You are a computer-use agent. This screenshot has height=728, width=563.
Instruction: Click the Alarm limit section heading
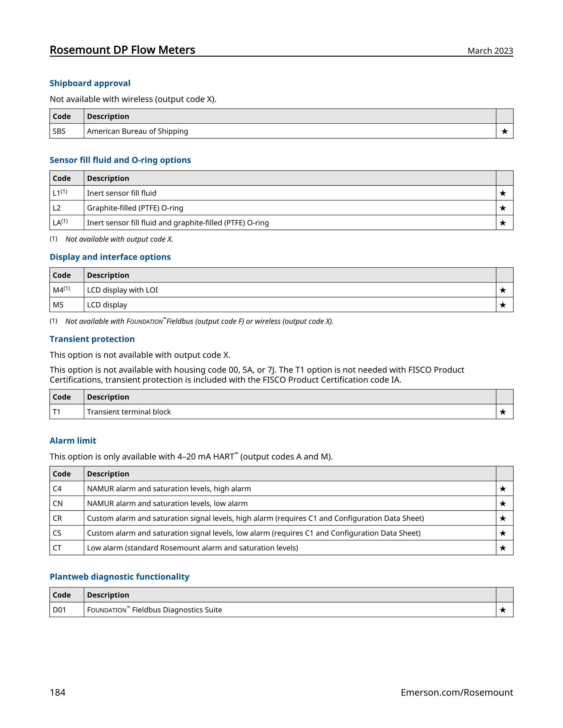click(x=73, y=441)
